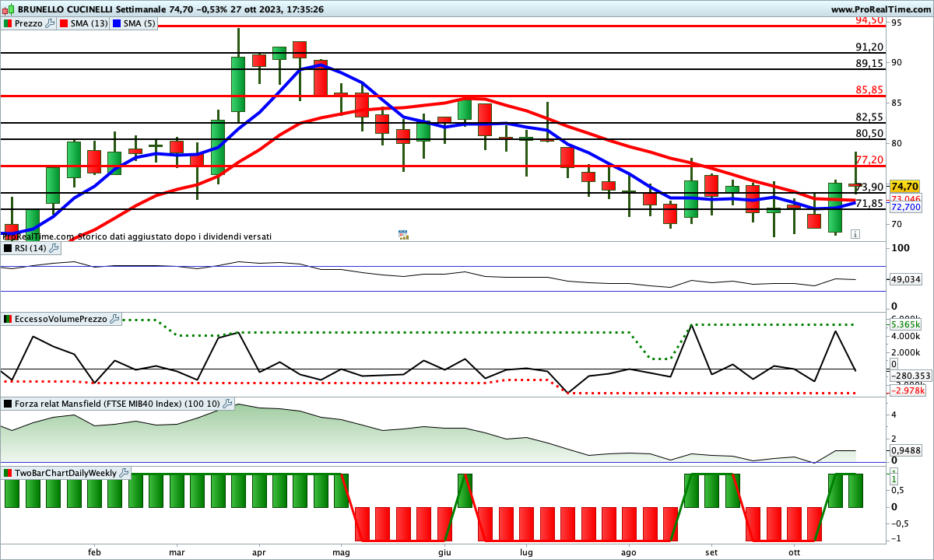Image resolution: width=934 pixels, height=560 pixels.
Task: Click the dividend calendar icon on the price chart
Action: click(x=403, y=234)
